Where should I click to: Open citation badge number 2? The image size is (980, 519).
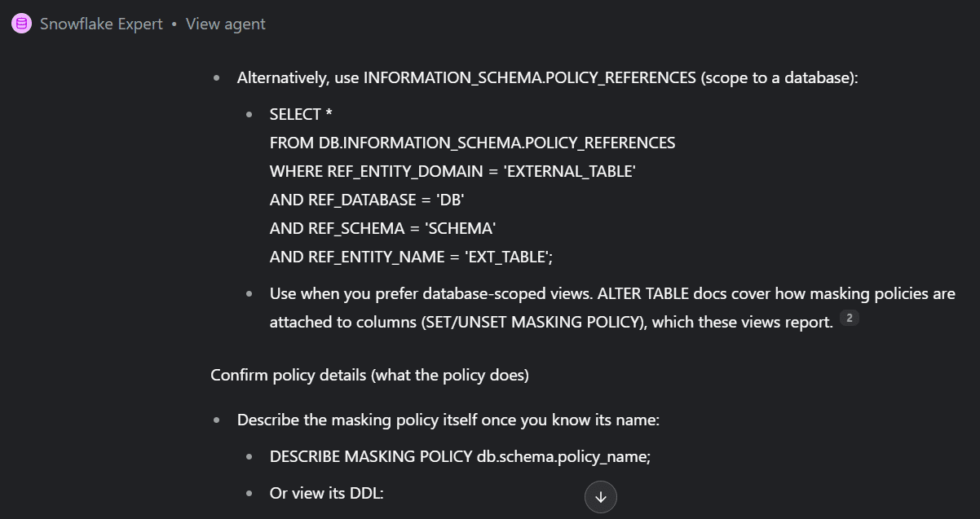pyautogui.click(x=849, y=319)
